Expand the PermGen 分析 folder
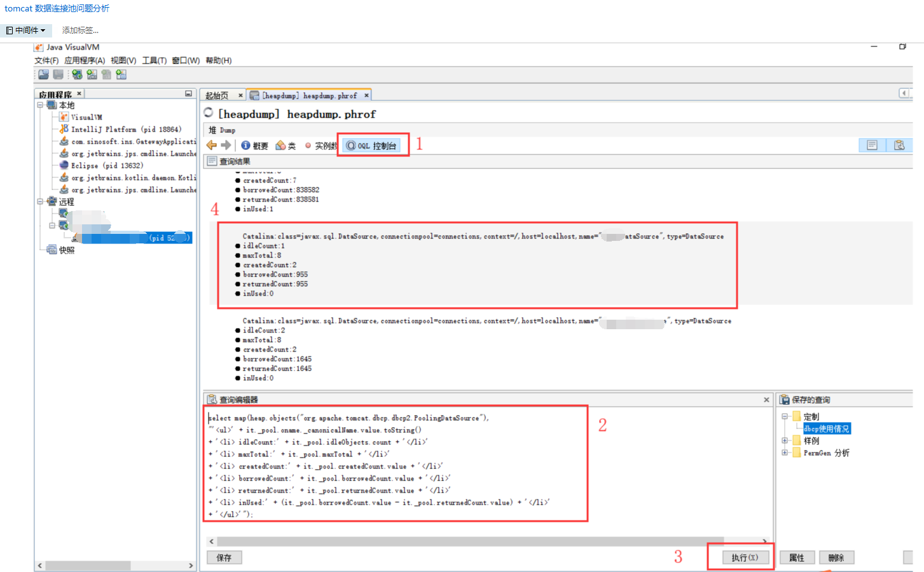The image size is (924, 572). click(x=785, y=453)
